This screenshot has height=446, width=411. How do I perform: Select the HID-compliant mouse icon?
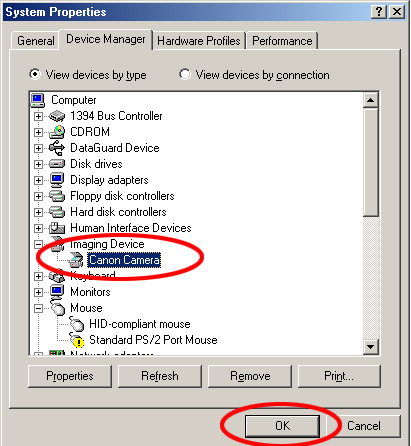coord(76,324)
